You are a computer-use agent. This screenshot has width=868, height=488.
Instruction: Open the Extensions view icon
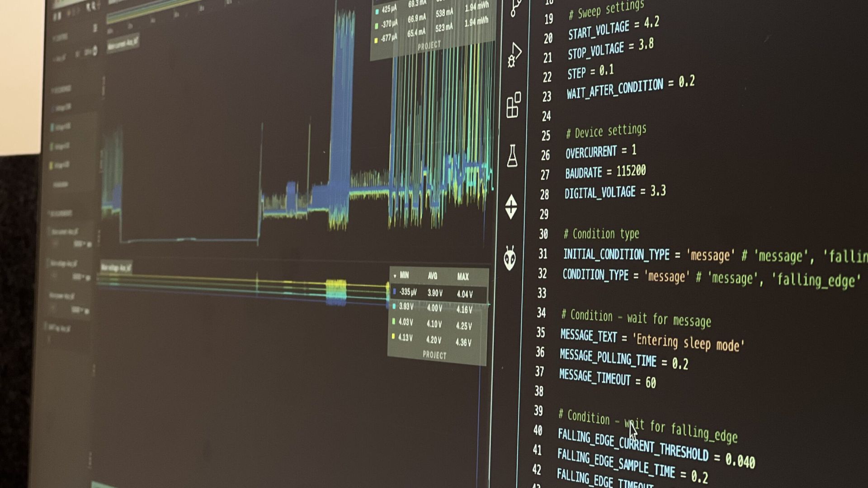(514, 105)
